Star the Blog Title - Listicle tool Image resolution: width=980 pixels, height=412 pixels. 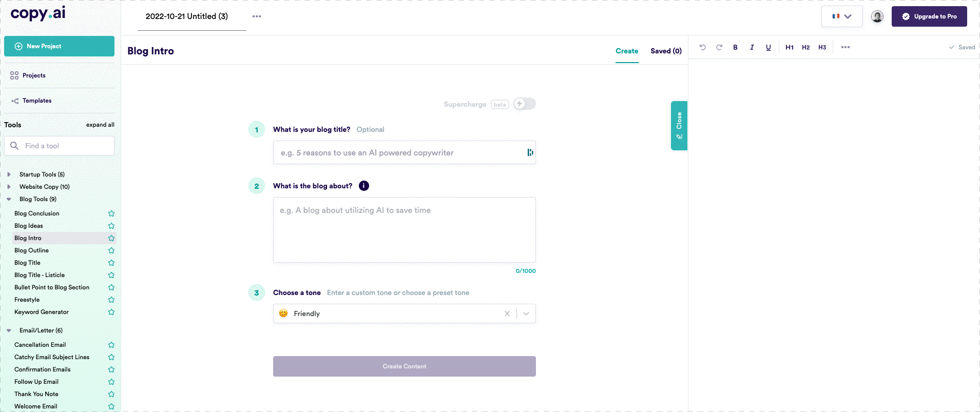[111, 275]
